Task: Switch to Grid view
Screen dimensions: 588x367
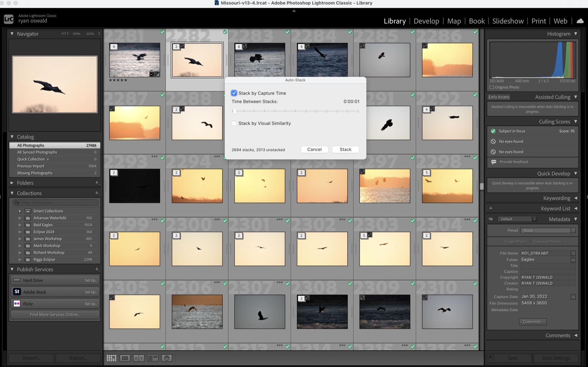Action: pos(111,358)
